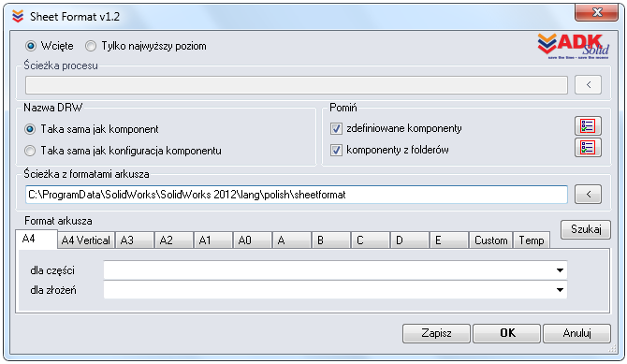The image size is (627, 364).
Task: Click the Zapisz button
Action: (436, 333)
